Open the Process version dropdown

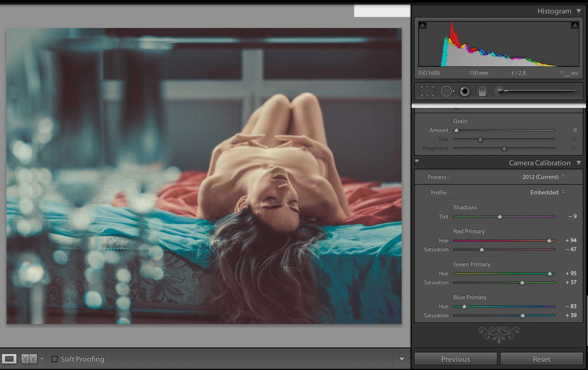(543, 177)
